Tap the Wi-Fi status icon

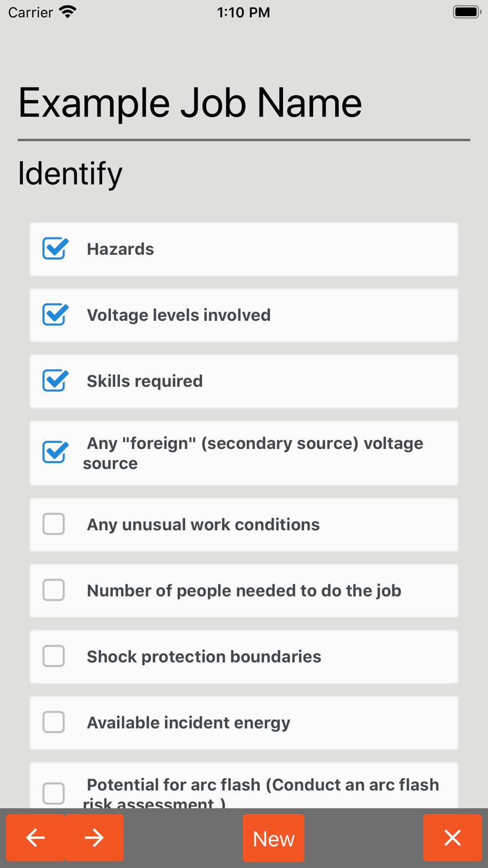click(x=68, y=12)
